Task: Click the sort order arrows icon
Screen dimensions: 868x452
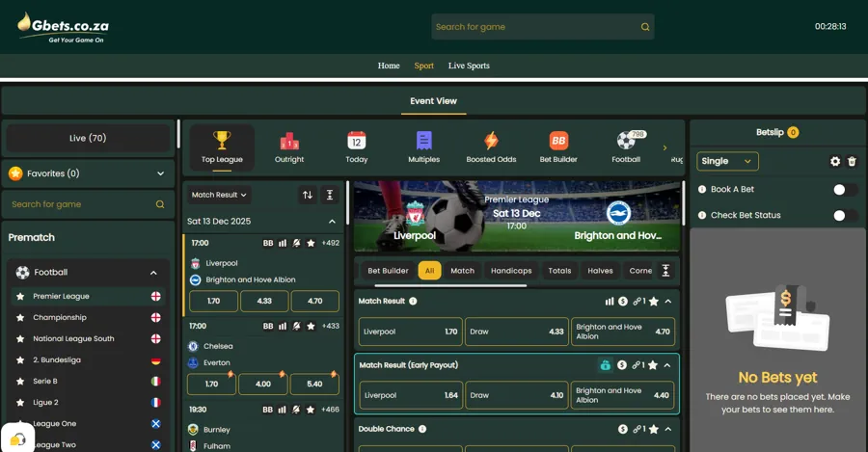Action: 308,195
